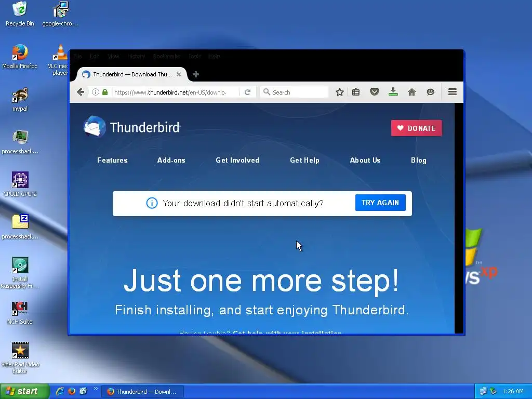Select the Install Kaspersky desktop icon

pos(20,273)
